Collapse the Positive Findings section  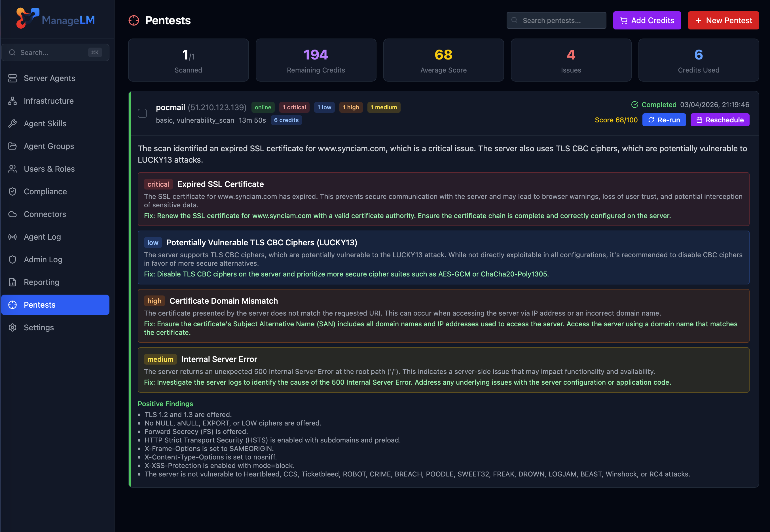click(x=165, y=404)
